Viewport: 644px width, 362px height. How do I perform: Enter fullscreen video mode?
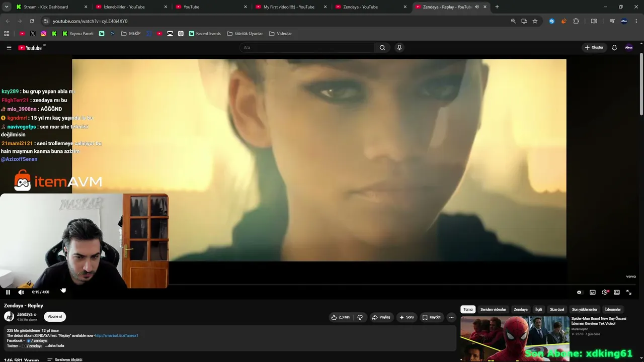(629, 292)
